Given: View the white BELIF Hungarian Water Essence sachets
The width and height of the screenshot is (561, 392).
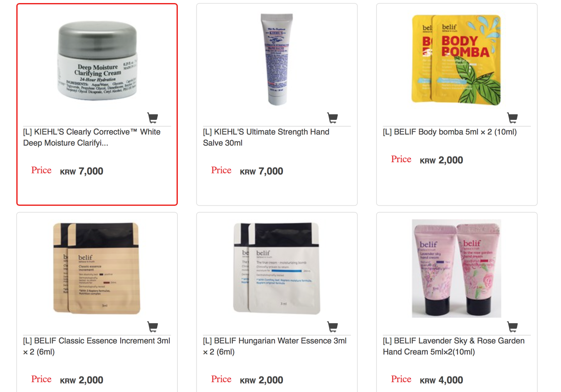Looking at the screenshot, I should tap(277, 268).
